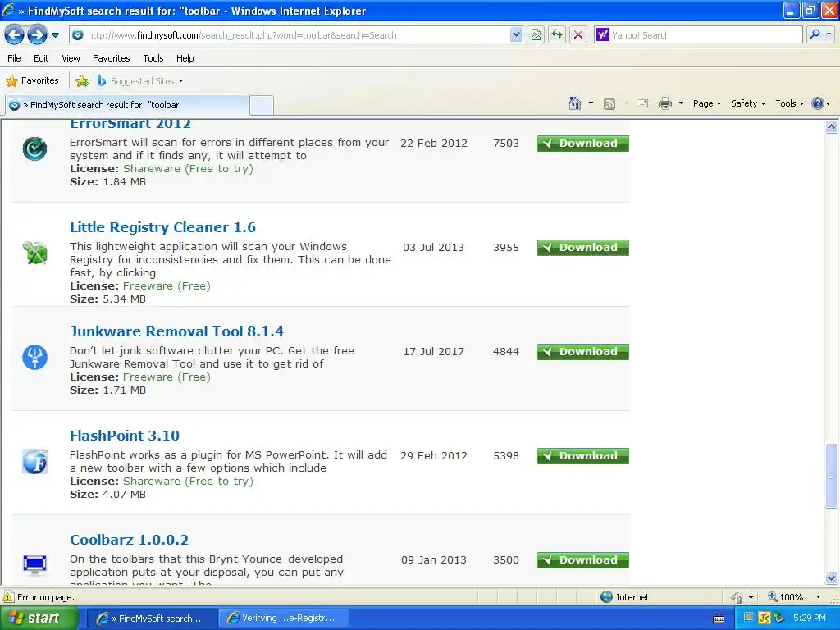Click the Favorites star button
Image resolution: width=840 pixels, height=630 pixels.
point(32,81)
